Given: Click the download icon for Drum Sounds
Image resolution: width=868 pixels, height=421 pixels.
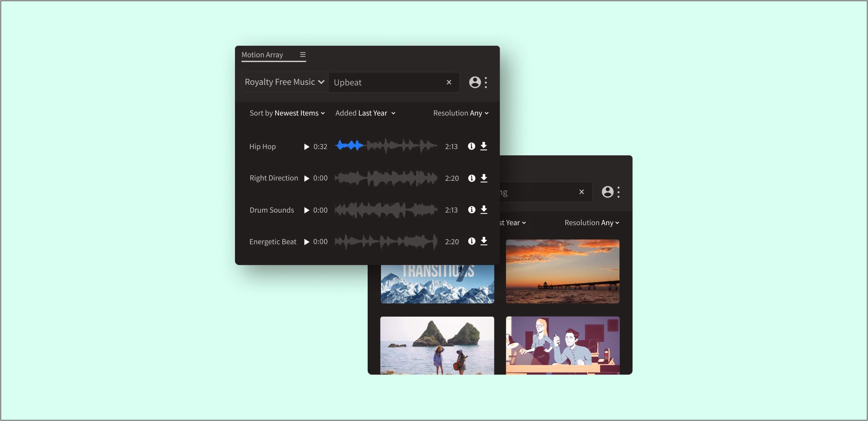Looking at the screenshot, I should click(x=484, y=210).
